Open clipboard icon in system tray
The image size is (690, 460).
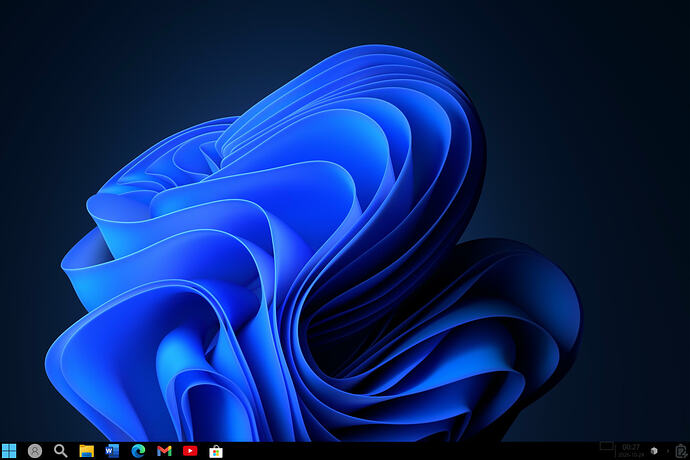coord(681,451)
